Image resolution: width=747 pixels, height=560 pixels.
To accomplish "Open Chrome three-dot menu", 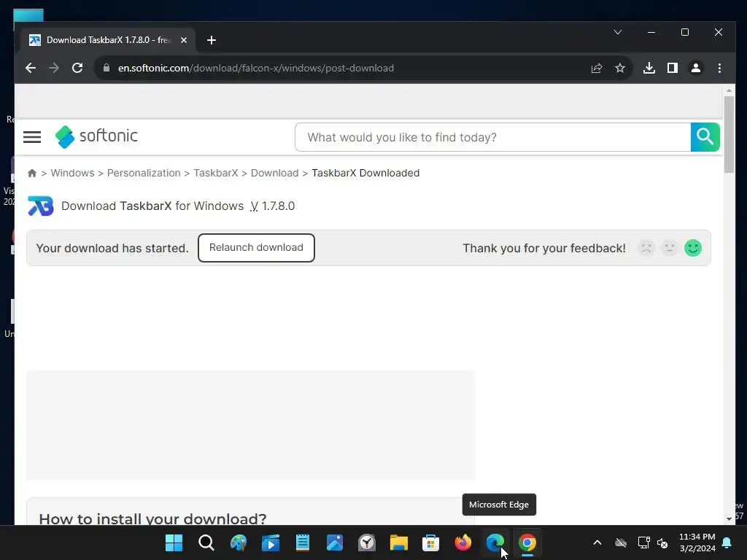I will [719, 68].
